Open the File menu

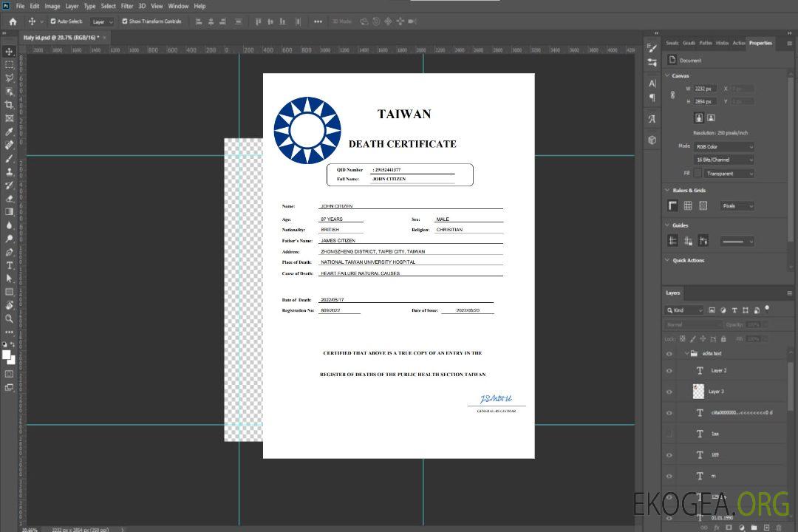pyautogui.click(x=21, y=6)
